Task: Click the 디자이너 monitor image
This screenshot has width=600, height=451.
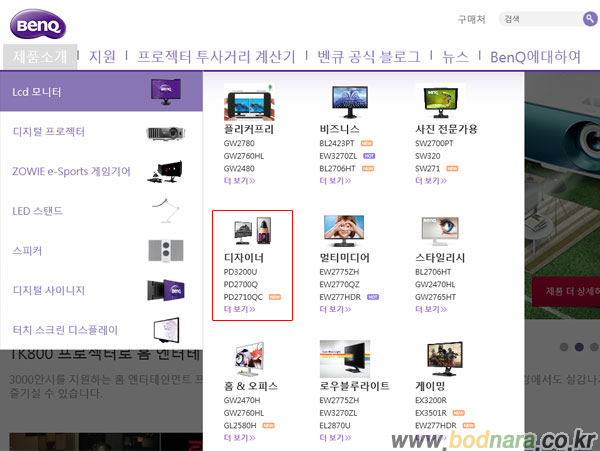Action: 253,230
